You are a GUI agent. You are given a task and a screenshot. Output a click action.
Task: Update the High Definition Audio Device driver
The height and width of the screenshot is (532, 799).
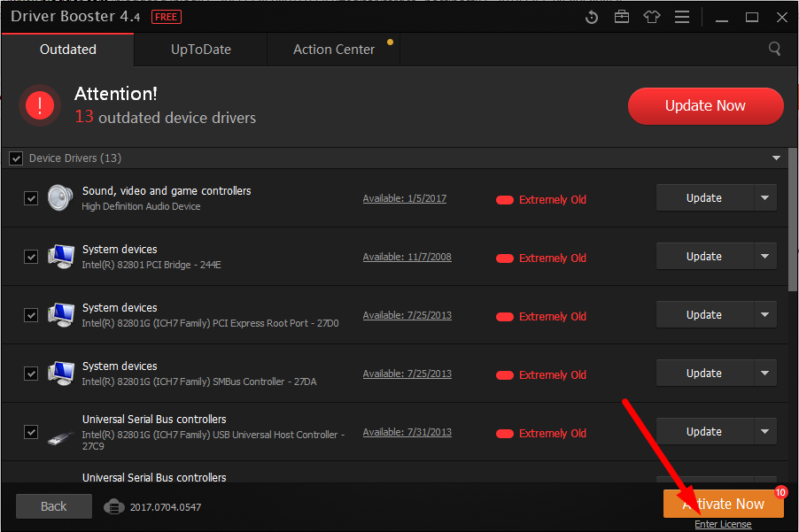(x=705, y=197)
